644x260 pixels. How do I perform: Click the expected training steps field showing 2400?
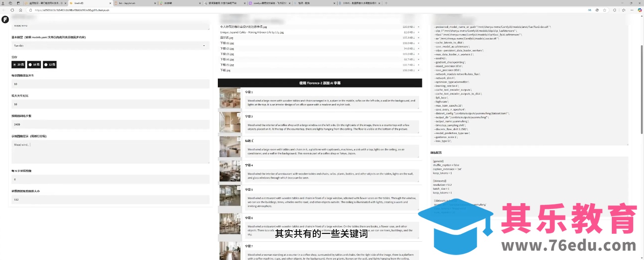pyautogui.click(x=110, y=124)
